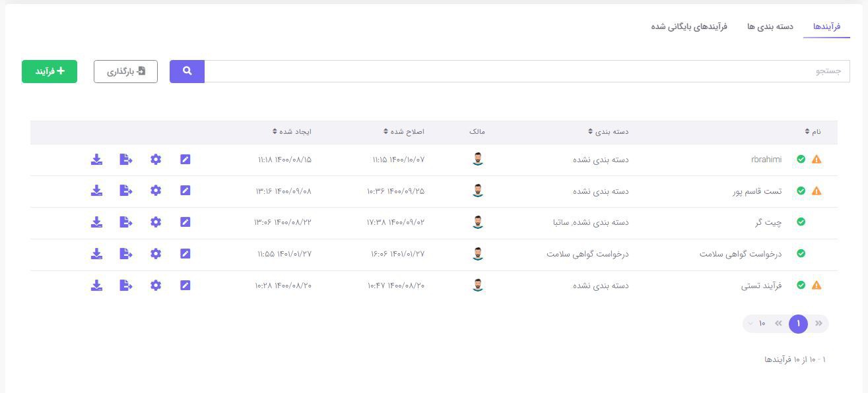This screenshot has height=393, width=868.
Task: Download the درخواست گواهی سلامت process
Action: pyautogui.click(x=96, y=254)
